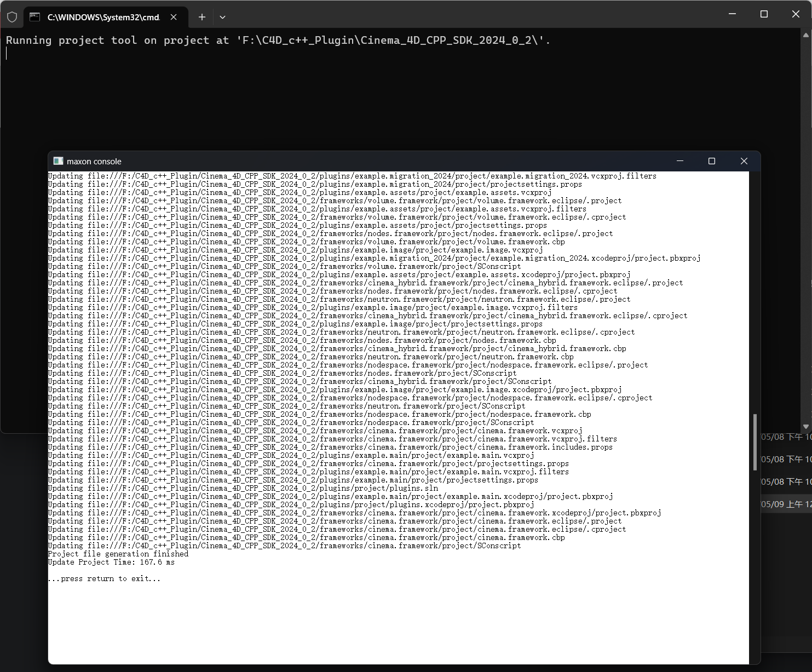Click the line ending cinema.framework.xcodeproj/project.pbxproj
812x672 pixels.
pyautogui.click(x=355, y=513)
